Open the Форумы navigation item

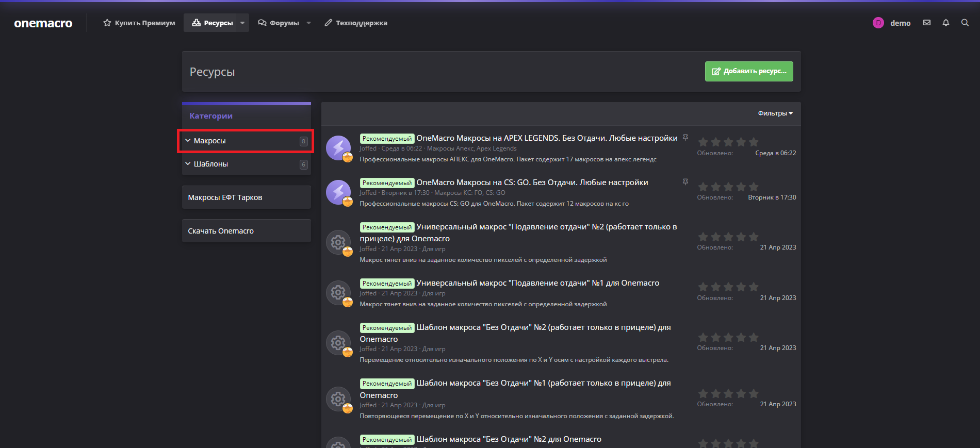(x=279, y=23)
